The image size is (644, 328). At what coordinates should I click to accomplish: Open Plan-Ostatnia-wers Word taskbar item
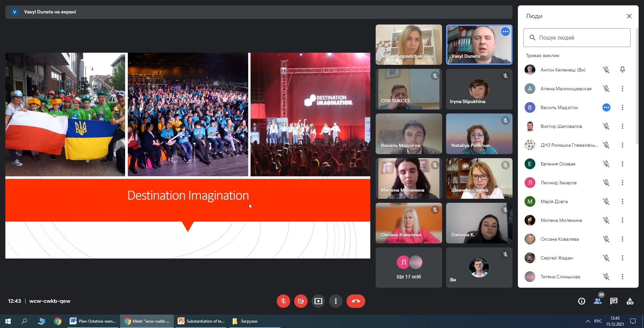pos(93,321)
